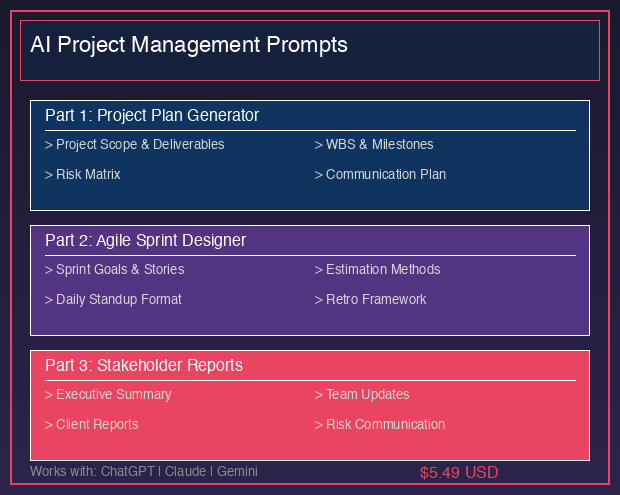Expand Part 2: Agile Sprint Designer heading
This screenshot has height=495, width=620.
click(x=146, y=240)
